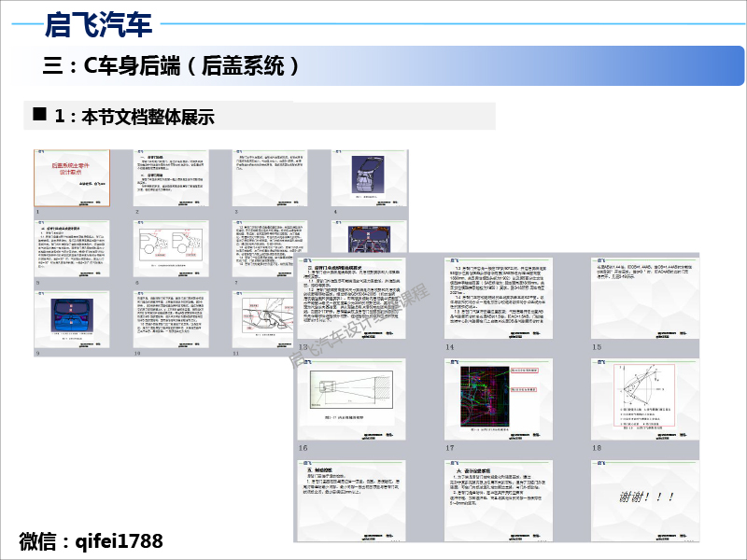Open slide 18 thumbnail with hinge geometry diagram

point(645,399)
